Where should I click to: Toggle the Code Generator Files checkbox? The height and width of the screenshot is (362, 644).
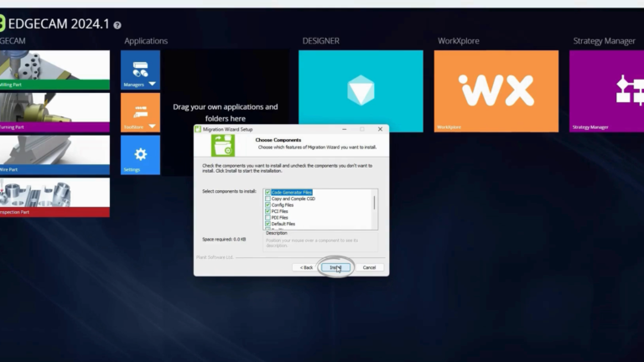267,192
